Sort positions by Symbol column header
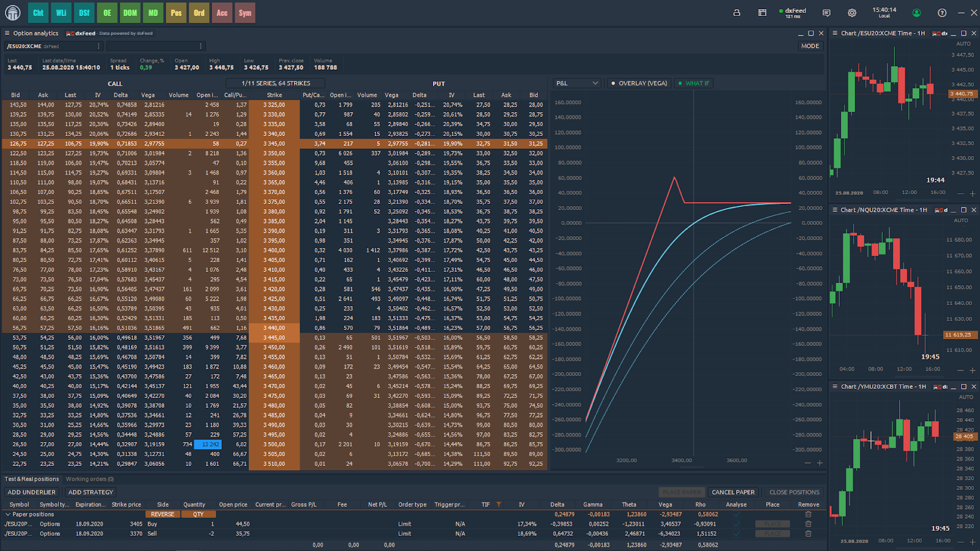The width and height of the screenshot is (980, 551). click(19, 504)
